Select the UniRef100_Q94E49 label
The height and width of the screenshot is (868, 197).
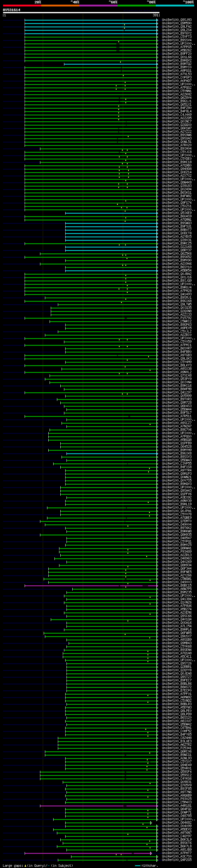[x=177, y=765]
